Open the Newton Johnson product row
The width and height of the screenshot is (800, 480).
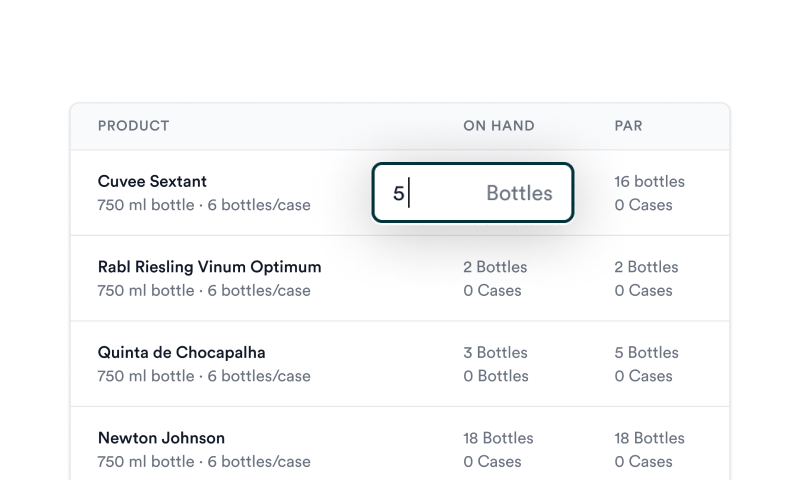pyautogui.click(x=400, y=444)
